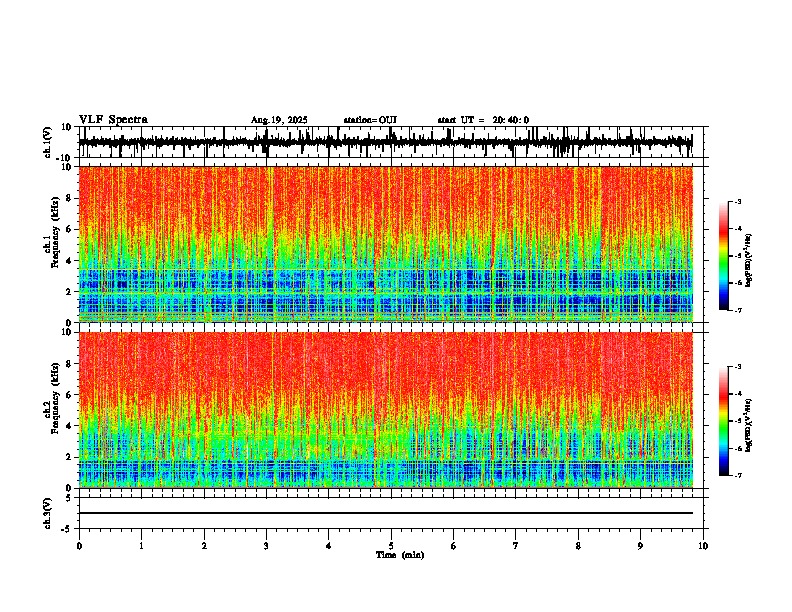792x612 pixels.
Task: Click time axis tick label "0"
Action: (x=79, y=546)
